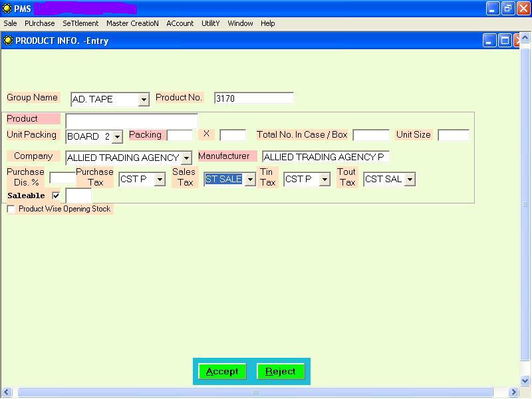532x399 pixels.
Task: Click the PMS application icon in title bar
Action: coord(7,8)
